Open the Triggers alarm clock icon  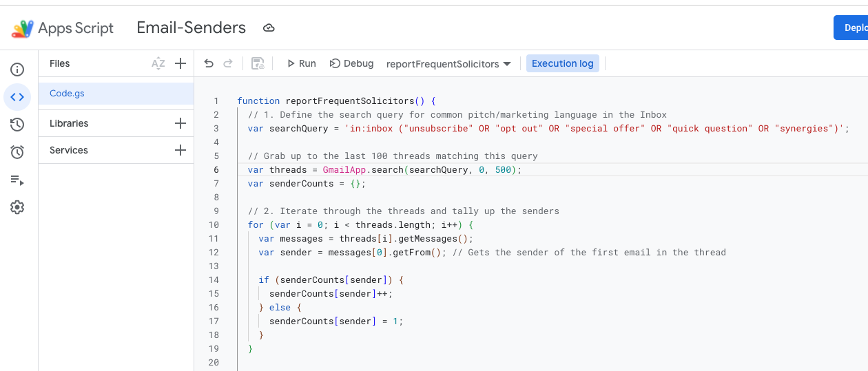17,152
